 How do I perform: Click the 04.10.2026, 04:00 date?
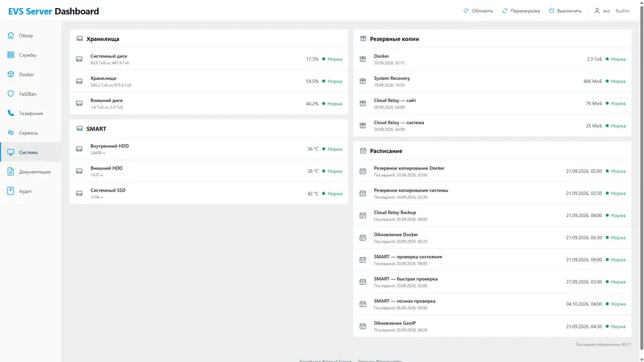584,304
